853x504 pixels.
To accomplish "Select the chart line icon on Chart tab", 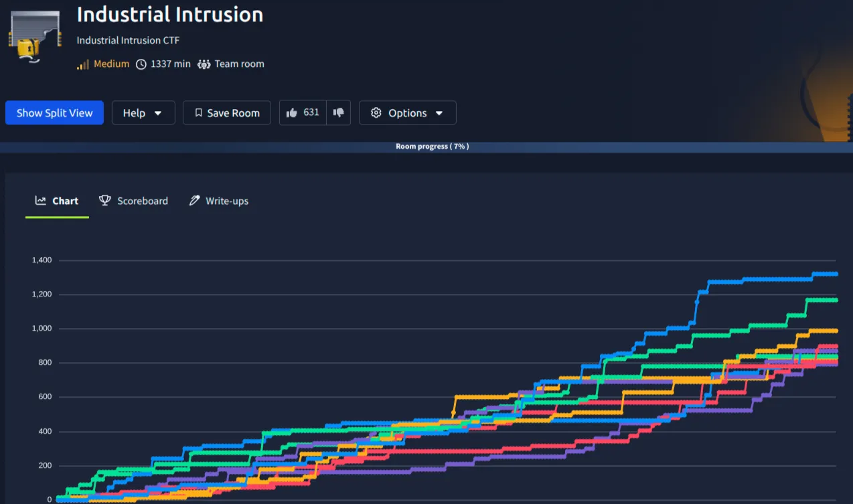I will tap(40, 200).
